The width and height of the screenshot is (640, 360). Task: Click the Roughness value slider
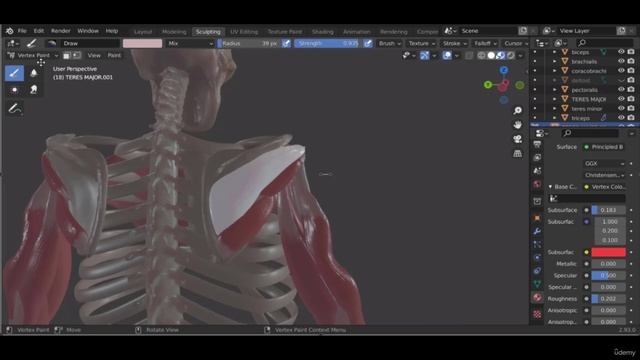point(608,299)
